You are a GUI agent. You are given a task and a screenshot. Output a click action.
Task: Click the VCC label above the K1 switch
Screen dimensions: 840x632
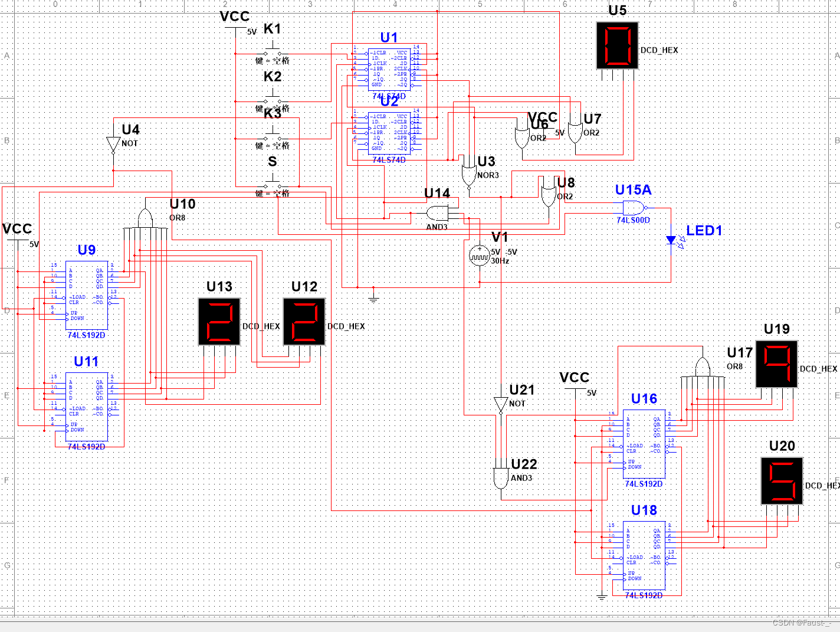(x=235, y=17)
